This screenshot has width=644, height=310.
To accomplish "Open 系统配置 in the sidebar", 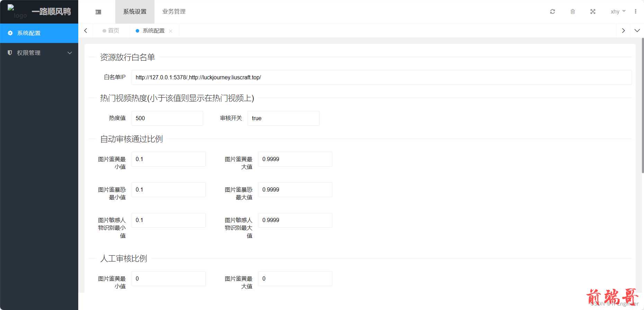I will click(x=39, y=33).
